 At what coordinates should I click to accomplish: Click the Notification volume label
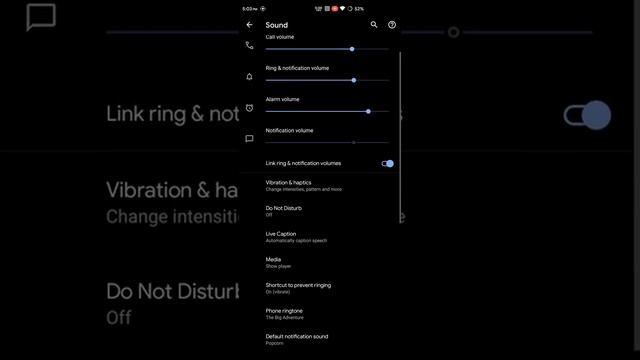point(289,131)
